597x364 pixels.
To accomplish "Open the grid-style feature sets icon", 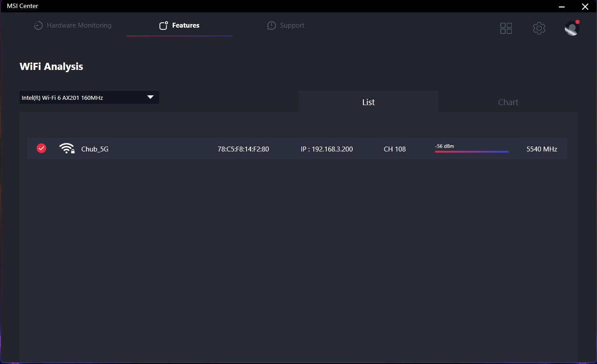I will 506,29.
